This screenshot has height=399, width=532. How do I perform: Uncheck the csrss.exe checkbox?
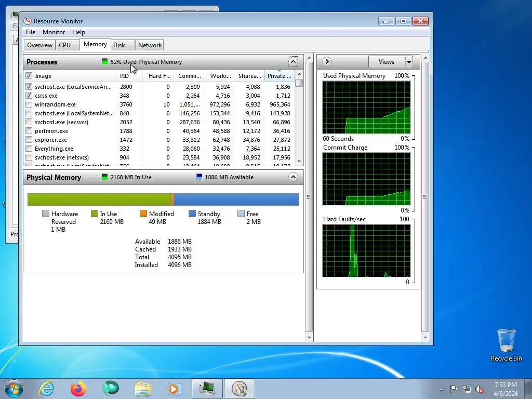click(x=29, y=96)
